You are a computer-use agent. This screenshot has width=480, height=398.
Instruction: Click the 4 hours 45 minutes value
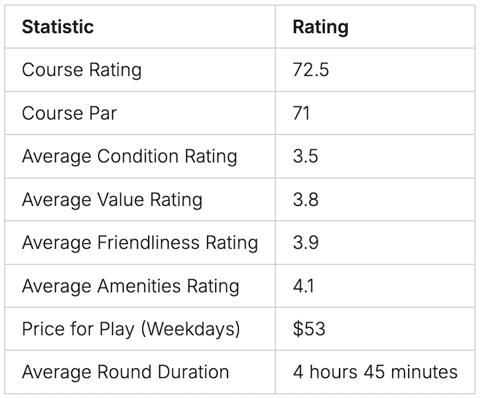coord(375,372)
